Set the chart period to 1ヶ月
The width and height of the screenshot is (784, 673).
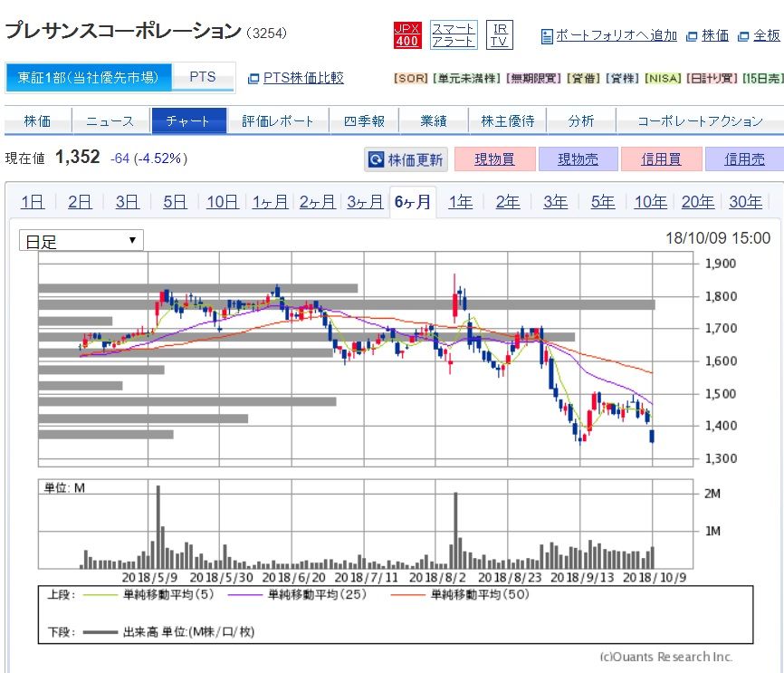(271, 202)
